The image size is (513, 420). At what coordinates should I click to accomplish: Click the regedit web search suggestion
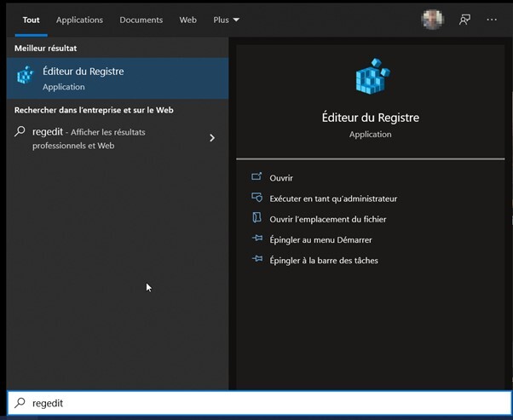[118, 138]
